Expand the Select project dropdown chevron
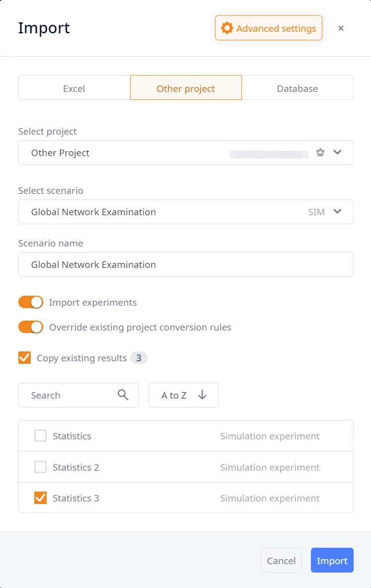371x588 pixels. click(338, 153)
